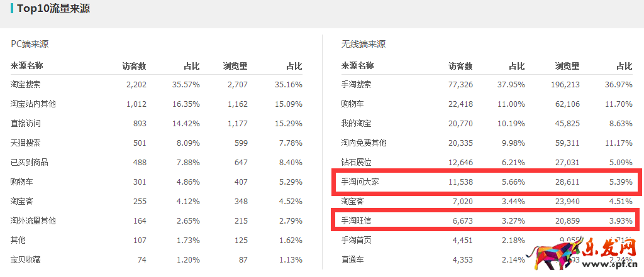Click the 宝贝收藏 source name
The image size is (644, 277).
(x=26, y=259)
